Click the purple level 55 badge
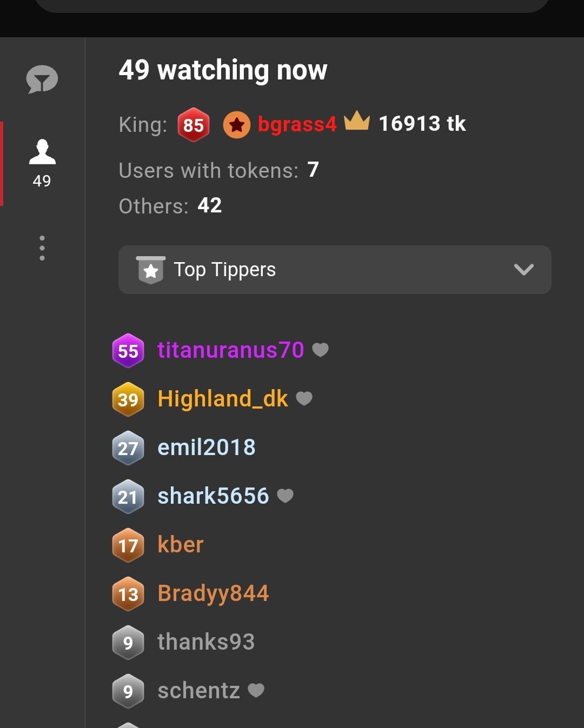The height and width of the screenshot is (728, 584). click(128, 351)
